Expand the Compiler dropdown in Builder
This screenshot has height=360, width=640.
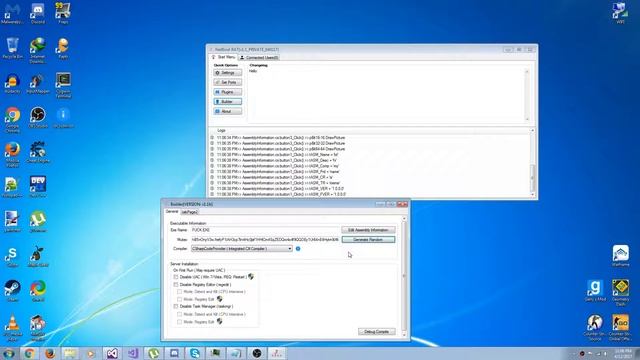pyautogui.click(x=289, y=249)
